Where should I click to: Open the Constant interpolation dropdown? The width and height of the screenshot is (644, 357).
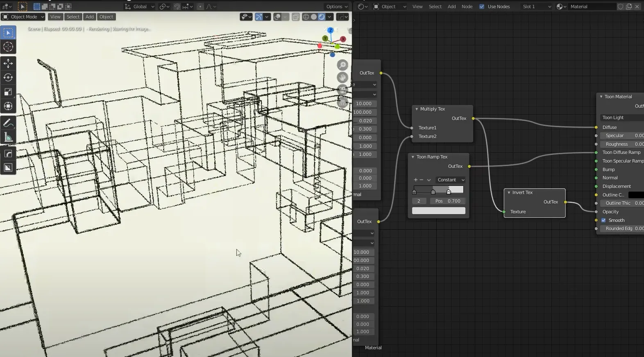pyautogui.click(x=451, y=180)
